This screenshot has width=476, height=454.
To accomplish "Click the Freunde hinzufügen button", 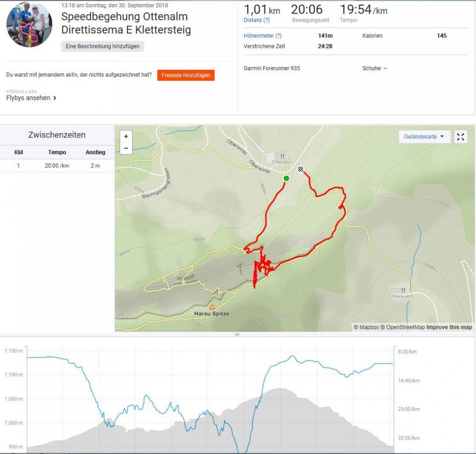I will pyautogui.click(x=186, y=75).
